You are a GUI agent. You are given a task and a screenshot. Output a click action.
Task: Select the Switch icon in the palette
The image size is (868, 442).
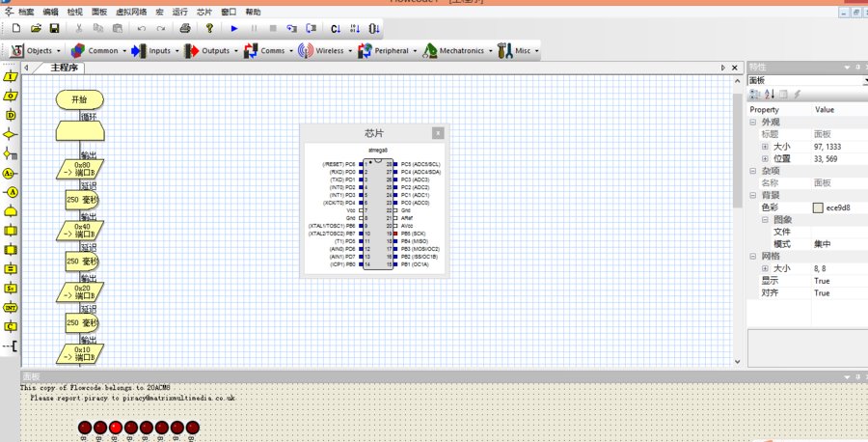point(10,154)
